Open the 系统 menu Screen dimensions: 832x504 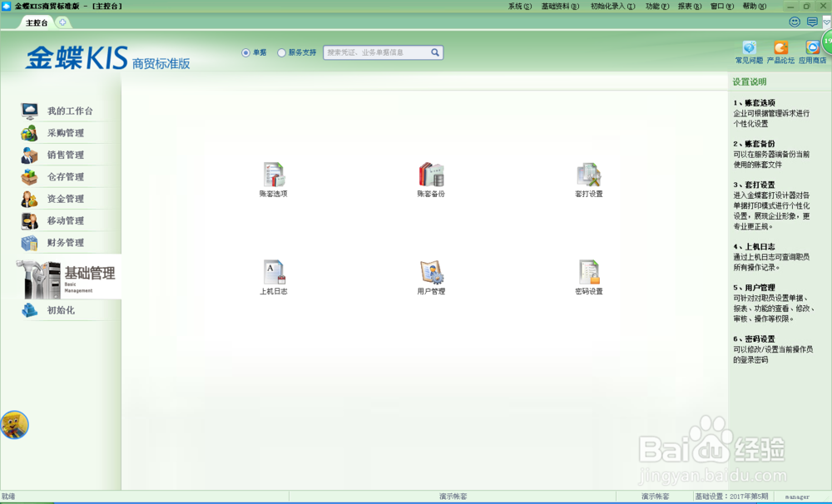coord(519,7)
